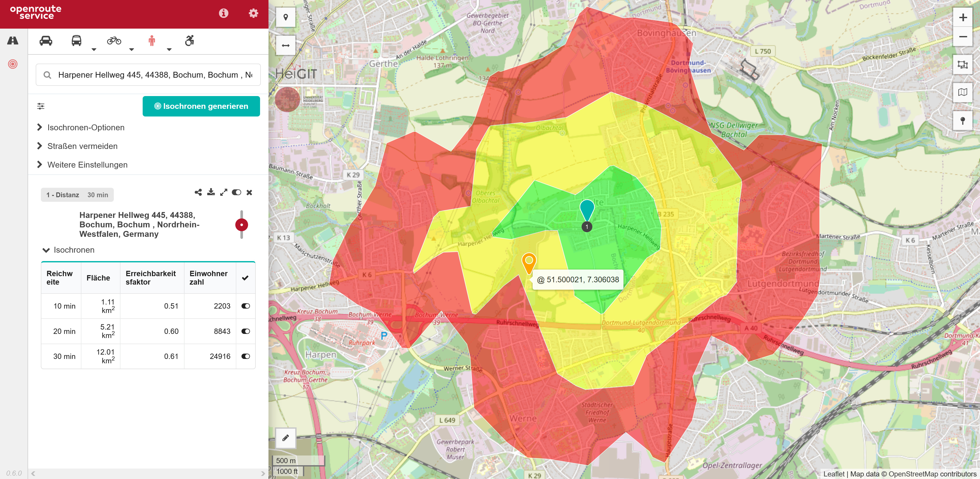Screen dimensions: 980x479
Task: Select the car travel profile icon
Action: coord(46,41)
